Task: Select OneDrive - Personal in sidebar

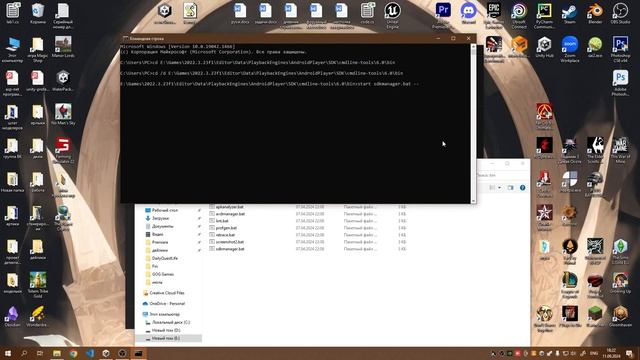Action: [167, 304]
